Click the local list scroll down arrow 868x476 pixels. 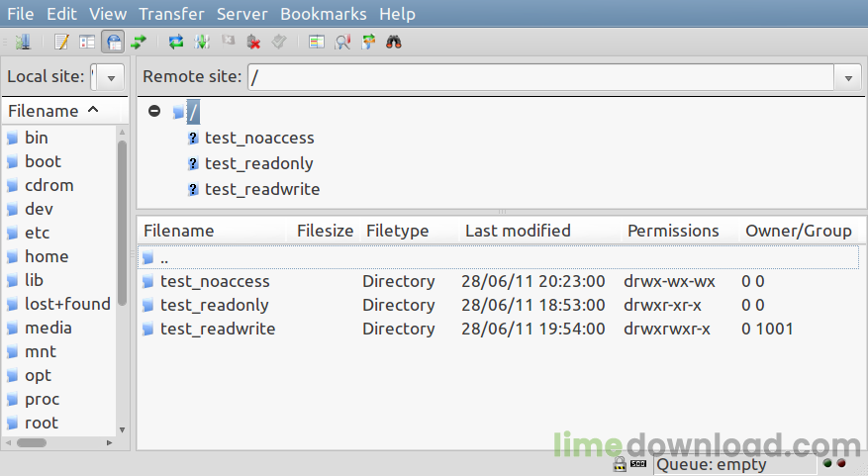tap(123, 429)
